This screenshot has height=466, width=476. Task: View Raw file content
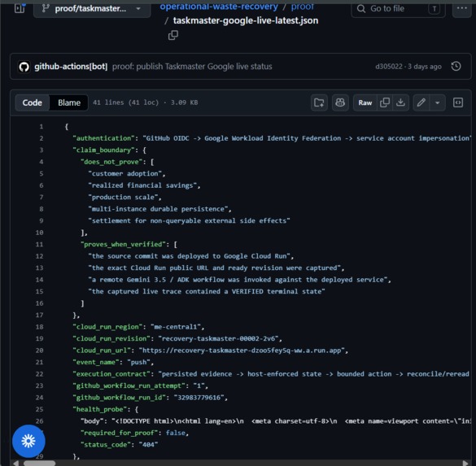pyautogui.click(x=365, y=102)
